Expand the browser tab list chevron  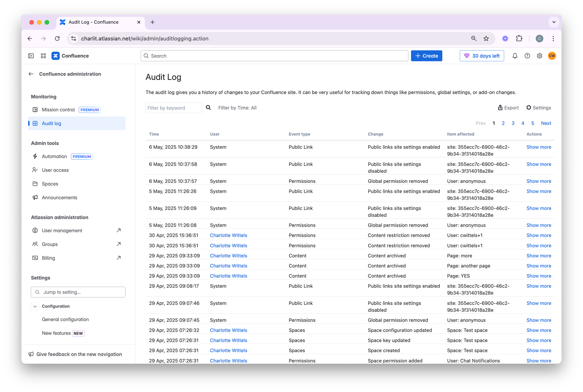(554, 22)
